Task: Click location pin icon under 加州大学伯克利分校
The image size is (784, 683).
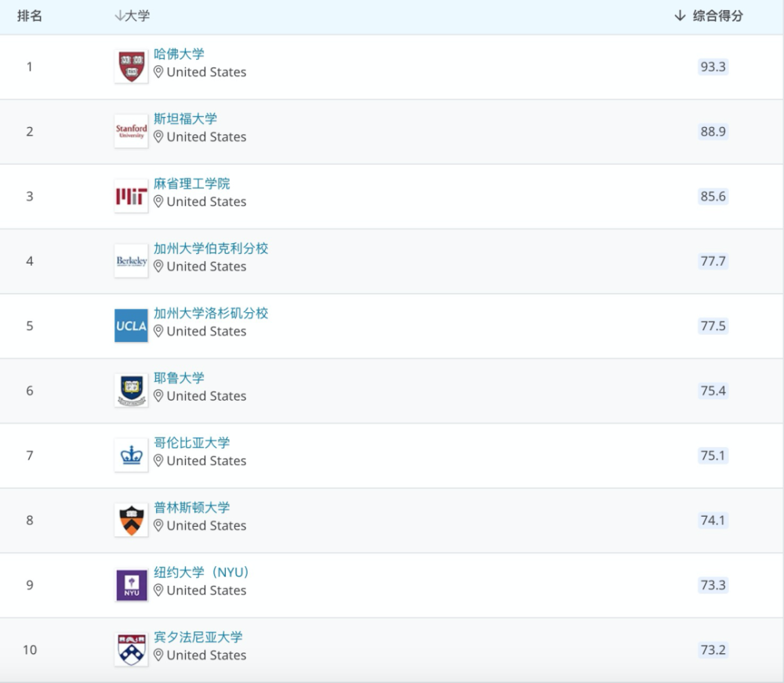Action: (158, 267)
